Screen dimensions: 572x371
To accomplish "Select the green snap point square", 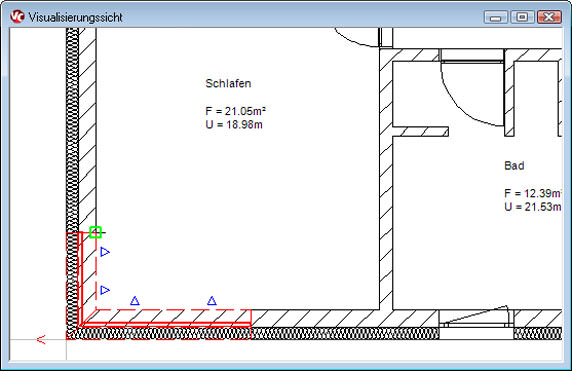I will click(95, 232).
